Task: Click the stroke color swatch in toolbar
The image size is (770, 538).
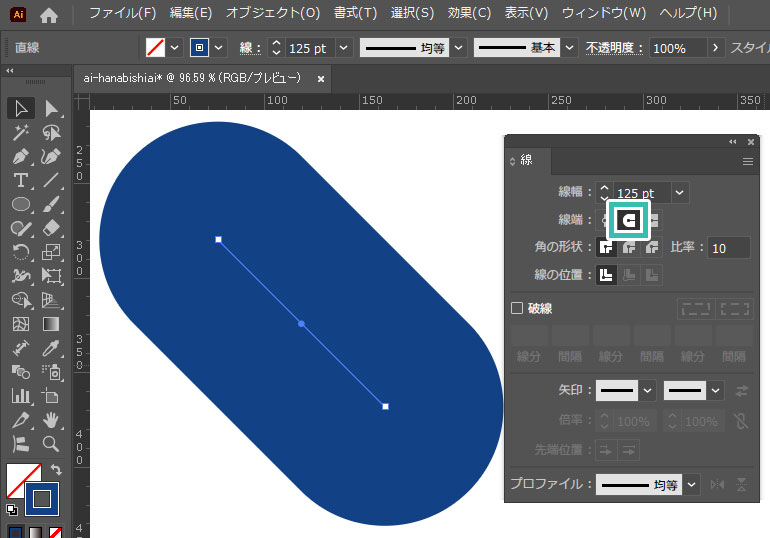Action: (43, 498)
